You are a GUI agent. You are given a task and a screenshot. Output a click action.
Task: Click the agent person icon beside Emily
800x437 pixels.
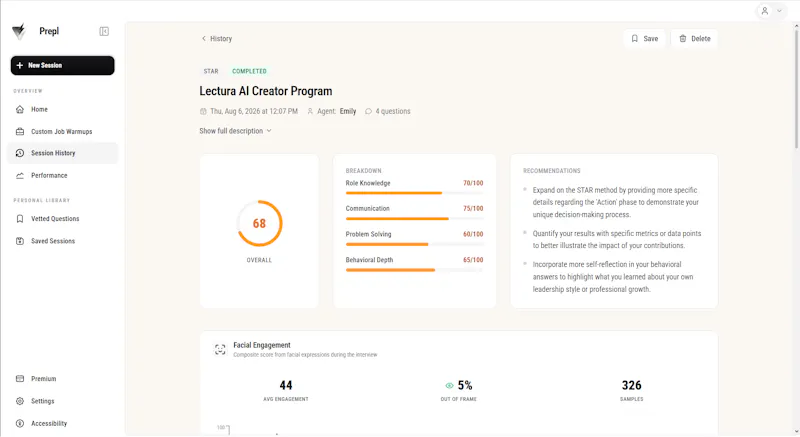pyautogui.click(x=310, y=111)
